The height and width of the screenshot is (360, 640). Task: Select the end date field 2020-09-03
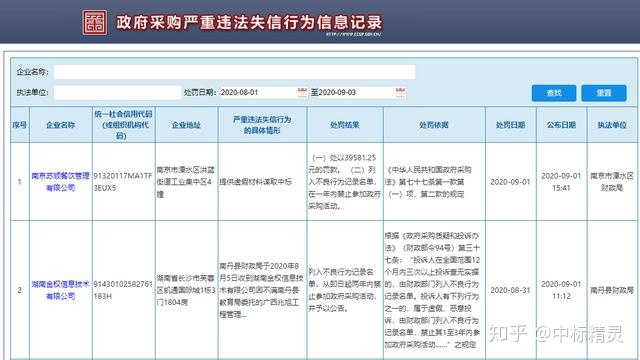[x=357, y=92]
